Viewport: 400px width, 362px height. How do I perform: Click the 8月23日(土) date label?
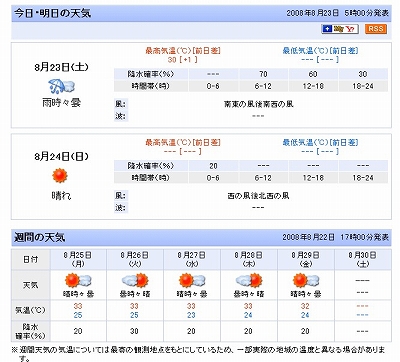(x=61, y=67)
